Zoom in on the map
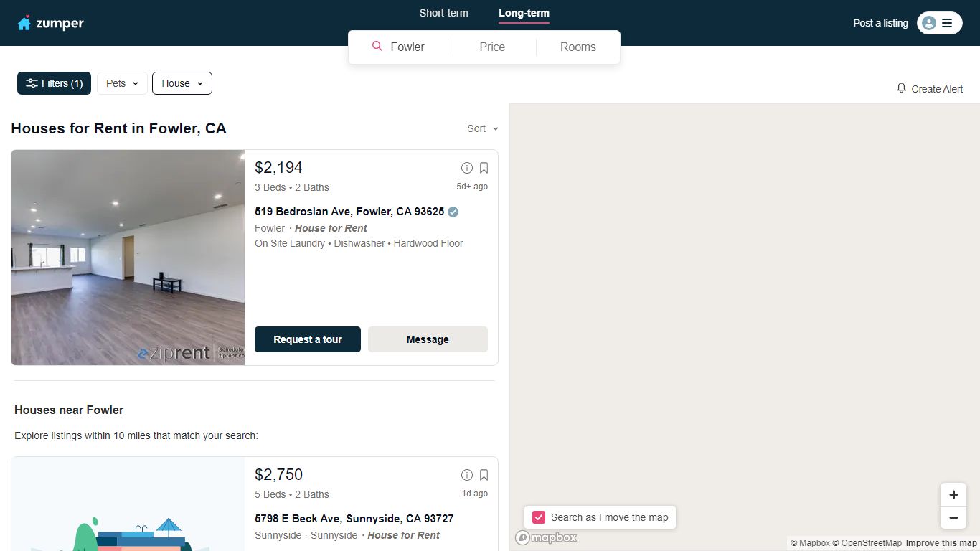This screenshot has height=551, width=980. coord(953,494)
